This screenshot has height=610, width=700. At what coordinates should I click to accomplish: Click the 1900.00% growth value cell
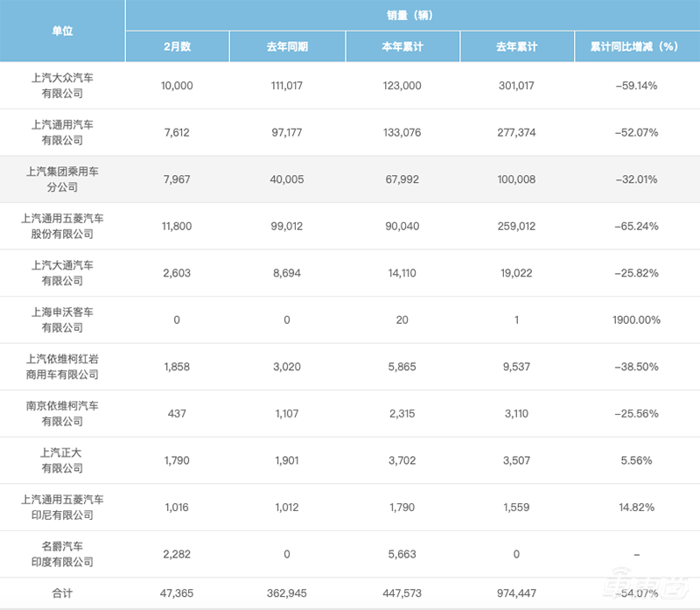[632, 319]
